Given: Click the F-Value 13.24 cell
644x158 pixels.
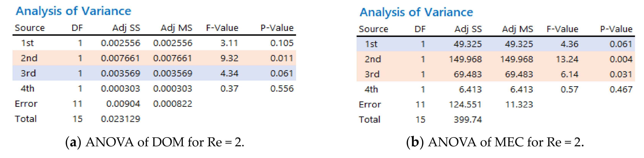Looking at the screenshot, I should [567, 59].
